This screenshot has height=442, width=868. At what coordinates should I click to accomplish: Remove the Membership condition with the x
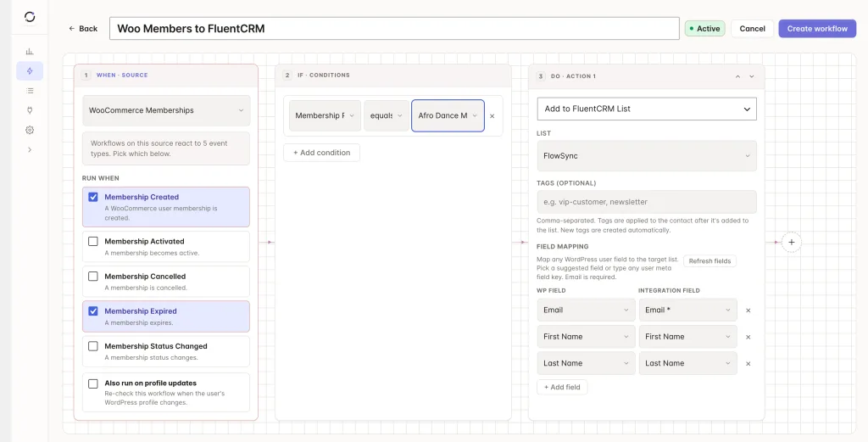click(x=492, y=115)
